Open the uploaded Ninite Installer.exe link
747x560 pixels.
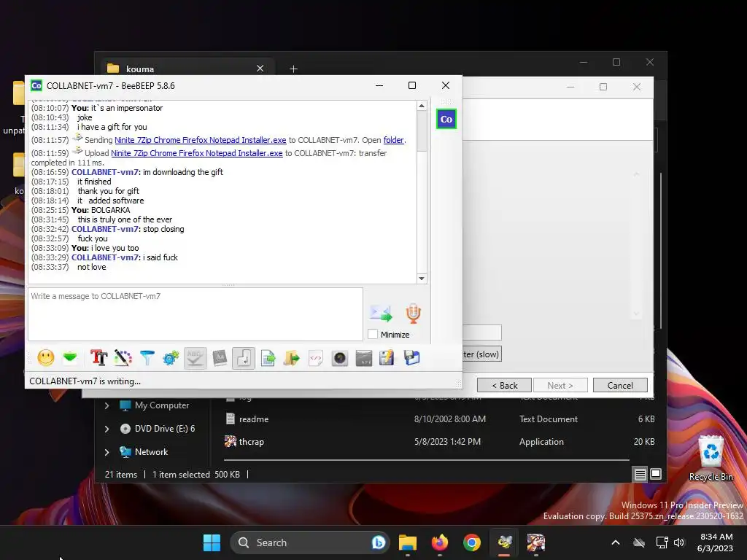[197, 153]
